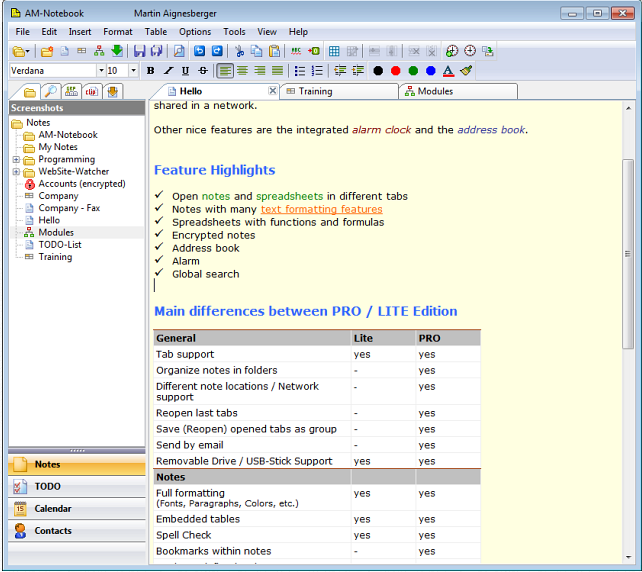This screenshot has width=642, height=572.
Task: Open the search magnifier tab in sidebar
Action: click(50, 92)
